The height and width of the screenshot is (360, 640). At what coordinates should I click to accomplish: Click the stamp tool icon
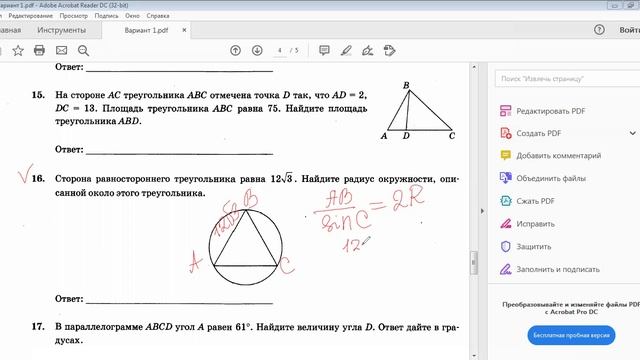[390, 51]
